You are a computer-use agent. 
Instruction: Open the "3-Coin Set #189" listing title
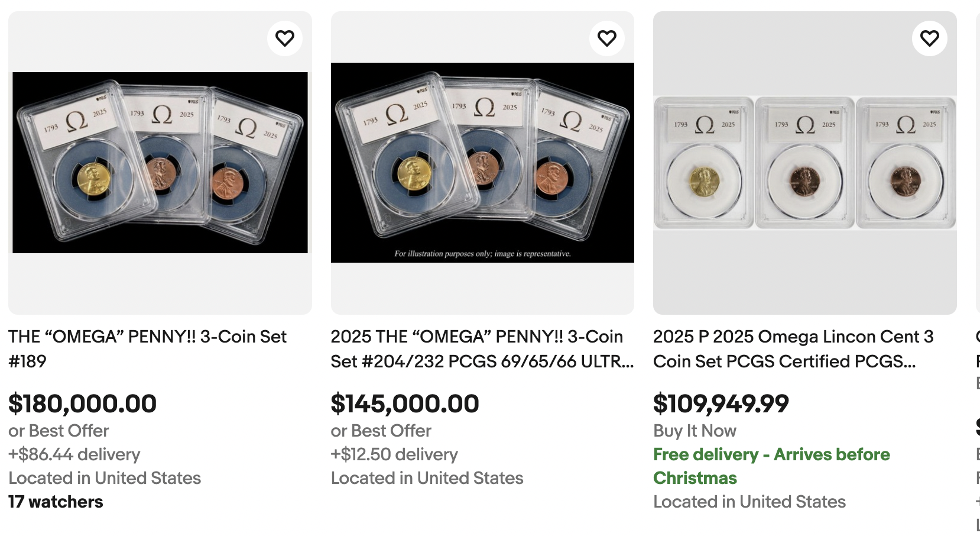pos(147,348)
